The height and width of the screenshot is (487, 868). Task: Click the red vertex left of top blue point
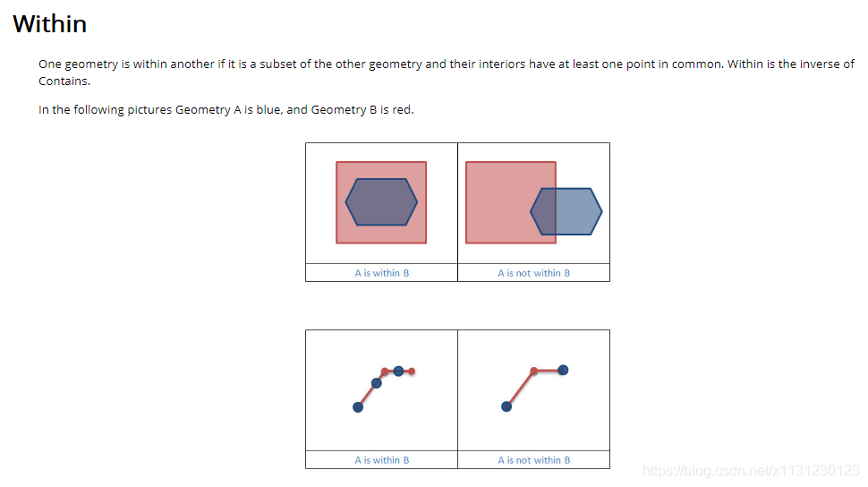[385, 371]
